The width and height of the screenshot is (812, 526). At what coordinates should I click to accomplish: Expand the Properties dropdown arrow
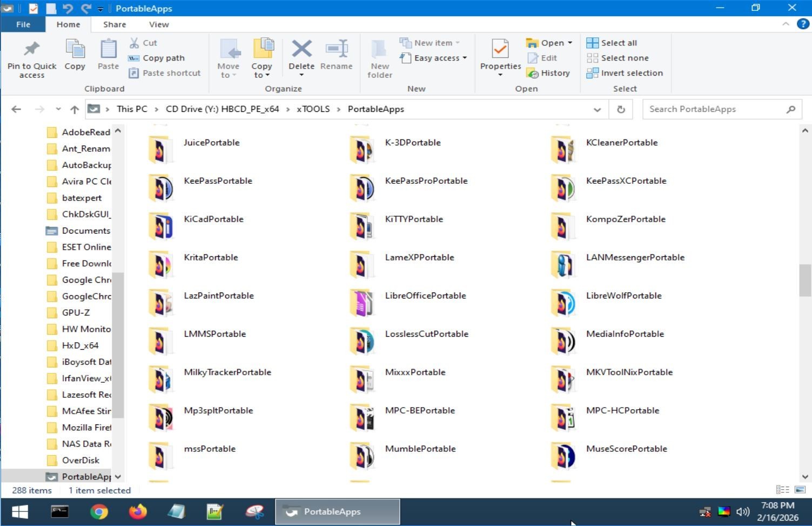[x=500, y=75]
